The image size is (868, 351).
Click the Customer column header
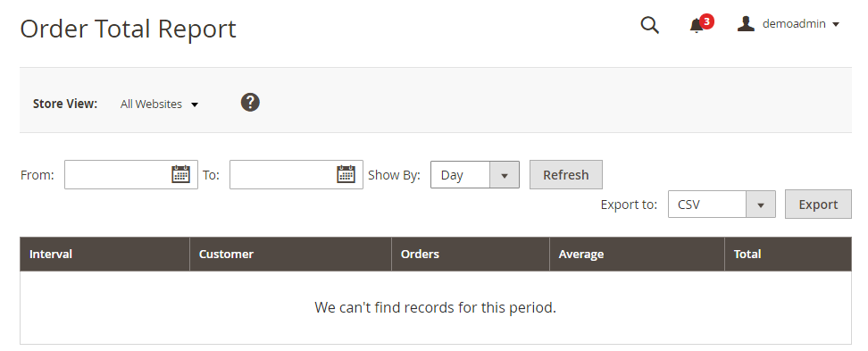click(290, 255)
